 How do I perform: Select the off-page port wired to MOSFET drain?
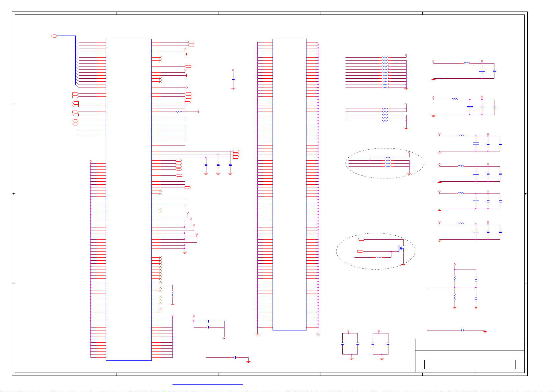coord(361,239)
